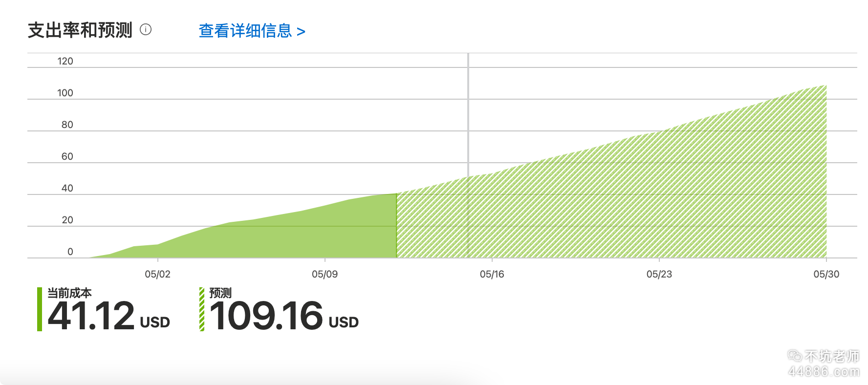Click the 05/02 date on x-axis
Viewport: 868px width, 385px height.
point(157,274)
